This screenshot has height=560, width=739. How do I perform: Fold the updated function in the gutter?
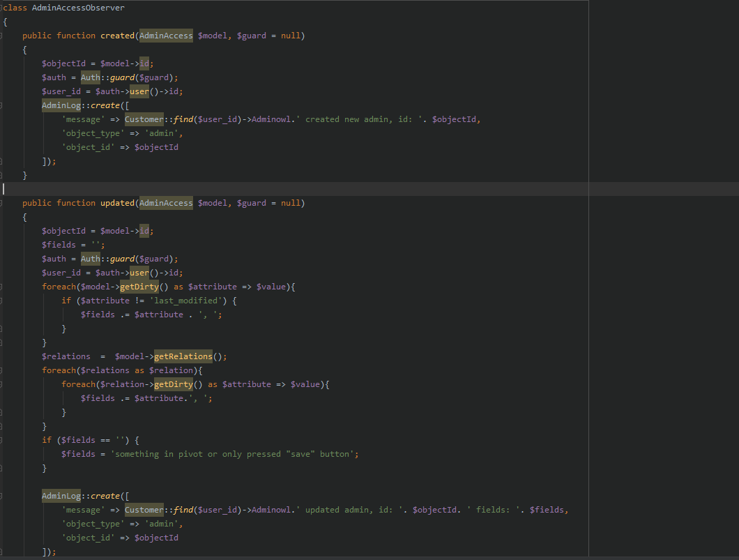(2, 203)
